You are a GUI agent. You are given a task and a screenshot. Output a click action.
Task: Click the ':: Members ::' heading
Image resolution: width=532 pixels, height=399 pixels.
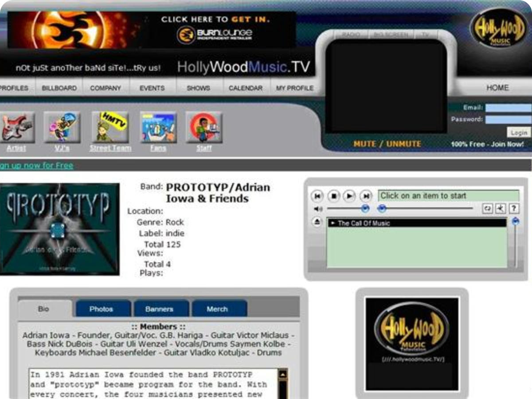158,327
